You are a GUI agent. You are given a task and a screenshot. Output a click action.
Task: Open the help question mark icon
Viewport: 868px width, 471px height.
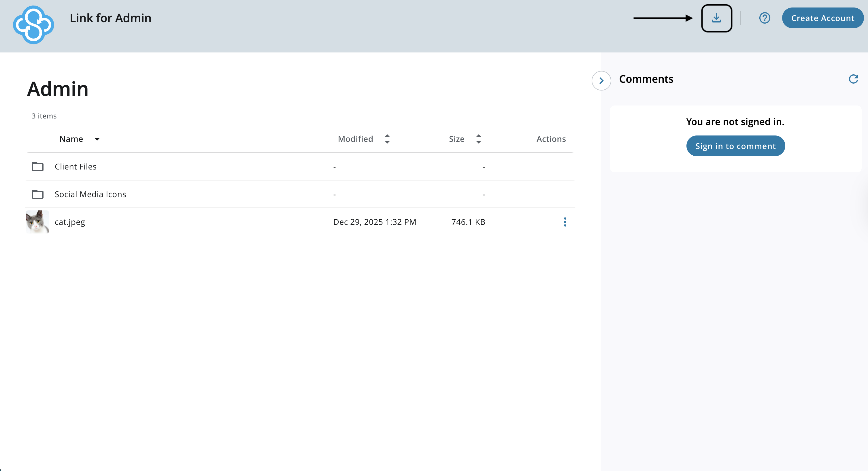pos(765,18)
